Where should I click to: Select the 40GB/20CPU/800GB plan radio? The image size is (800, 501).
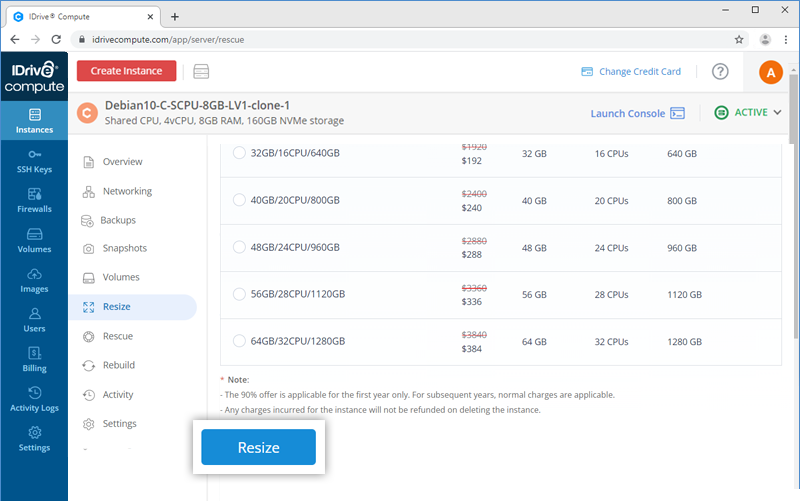(x=239, y=199)
